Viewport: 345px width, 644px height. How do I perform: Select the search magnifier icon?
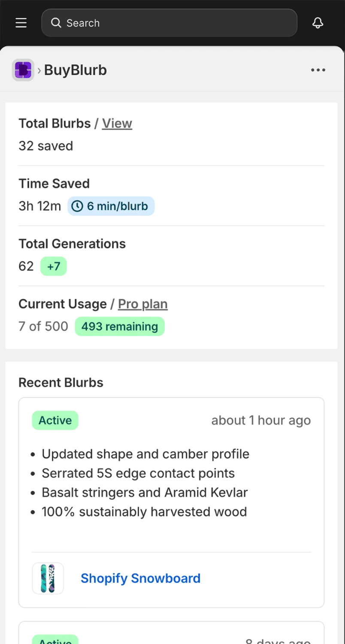coord(56,23)
